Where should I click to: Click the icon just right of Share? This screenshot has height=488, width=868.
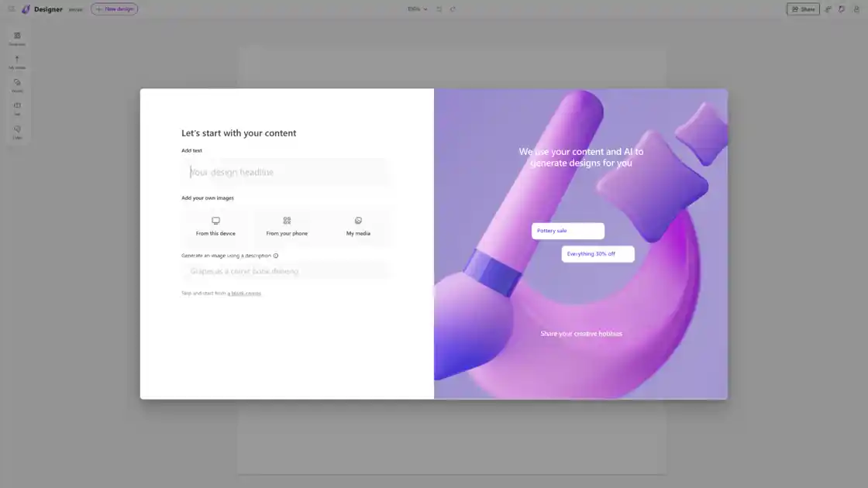tap(828, 9)
